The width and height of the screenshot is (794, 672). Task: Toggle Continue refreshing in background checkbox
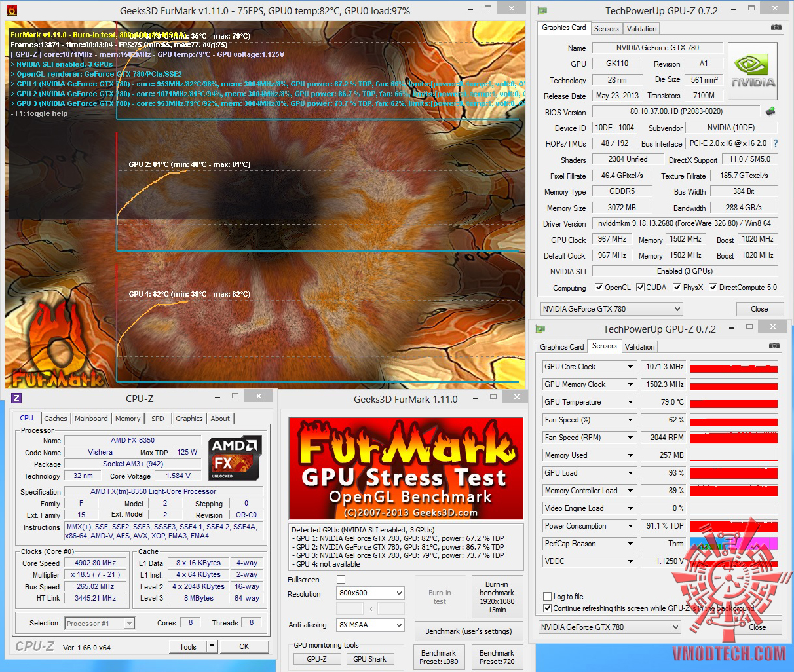click(548, 608)
